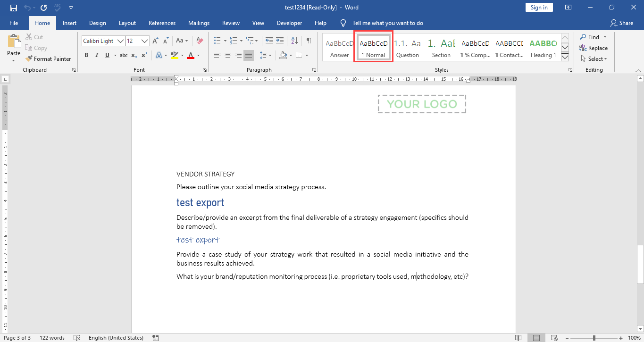Switch to the References tab
644x342 pixels.
point(162,23)
